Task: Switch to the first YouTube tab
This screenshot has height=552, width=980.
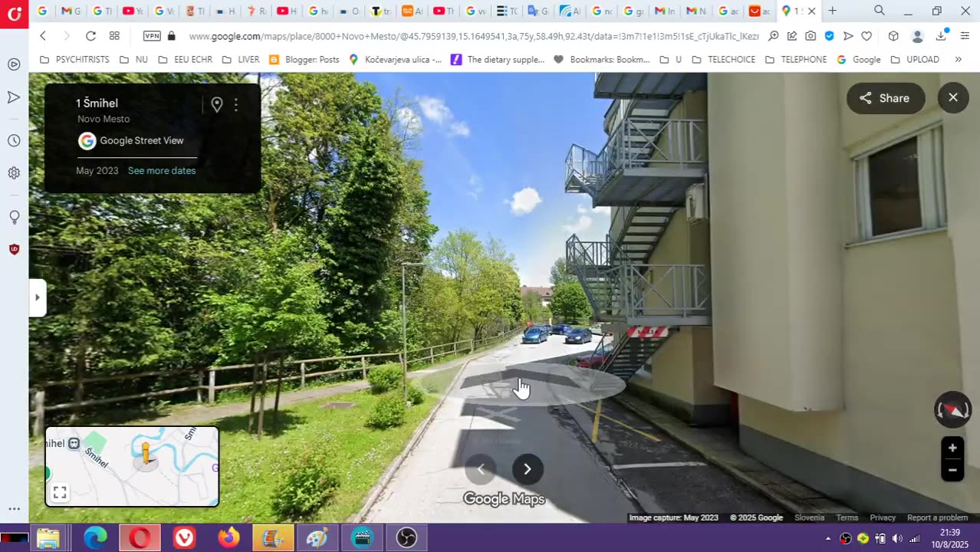Action: pyautogui.click(x=133, y=11)
